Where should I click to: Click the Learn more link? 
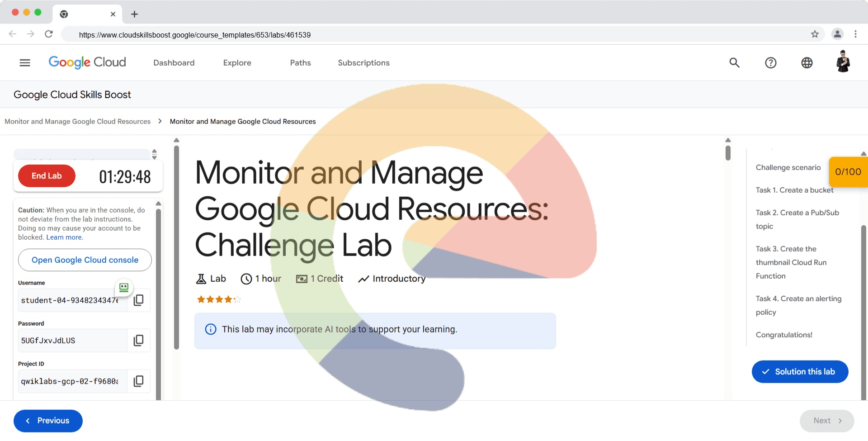coord(64,237)
